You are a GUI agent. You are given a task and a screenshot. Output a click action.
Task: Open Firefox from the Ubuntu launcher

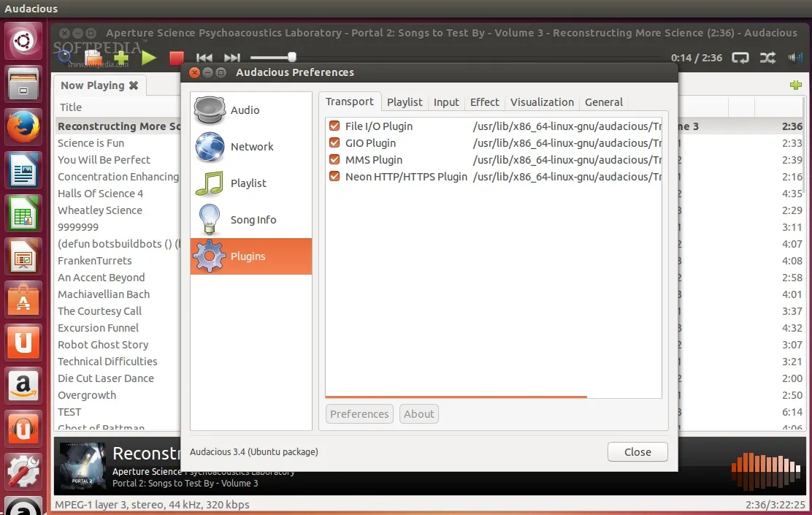pos(23,128)
